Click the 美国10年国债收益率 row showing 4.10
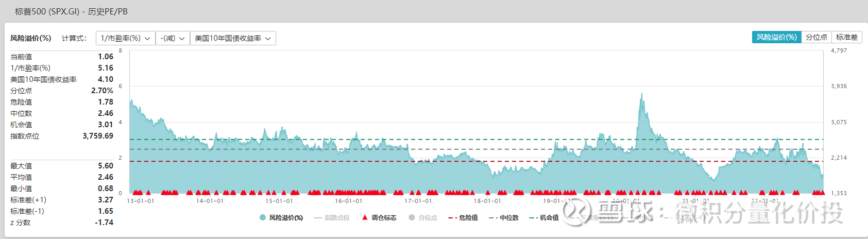This screenshot has width=868, height=239. pyautogui.click(x=62, y=79)
